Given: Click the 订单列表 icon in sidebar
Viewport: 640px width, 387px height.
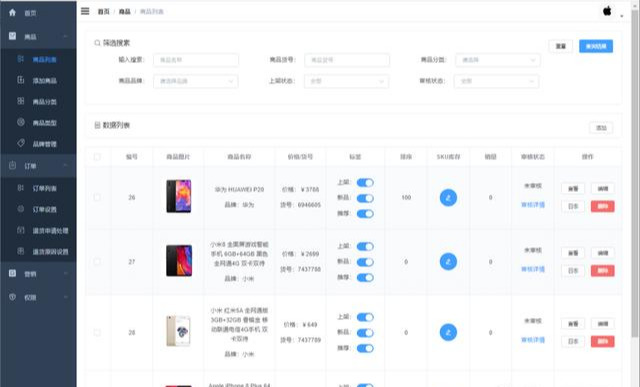Looking at the screenshot, I should tap(20, 188).
